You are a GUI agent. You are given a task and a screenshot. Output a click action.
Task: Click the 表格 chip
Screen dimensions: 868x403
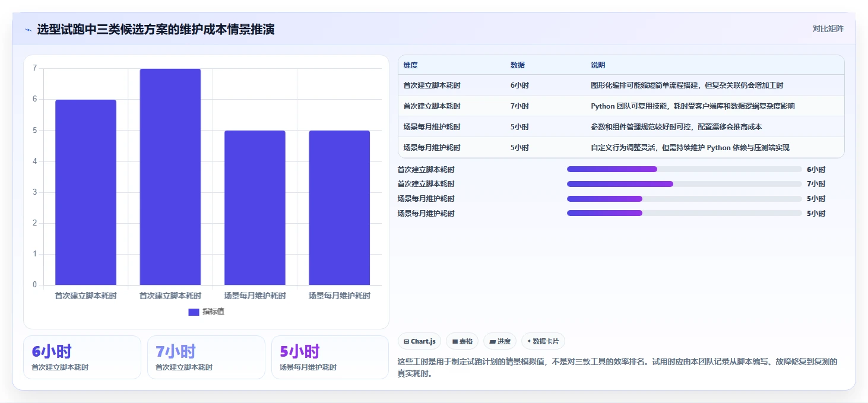point(462,341)
